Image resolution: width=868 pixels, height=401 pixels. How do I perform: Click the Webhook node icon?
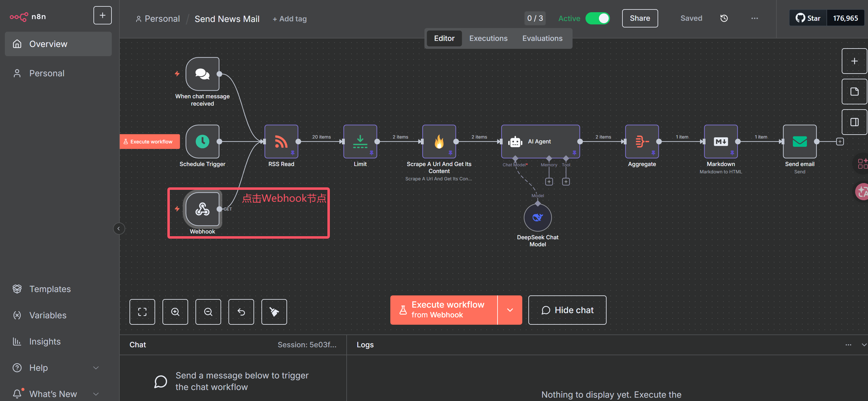202,209
